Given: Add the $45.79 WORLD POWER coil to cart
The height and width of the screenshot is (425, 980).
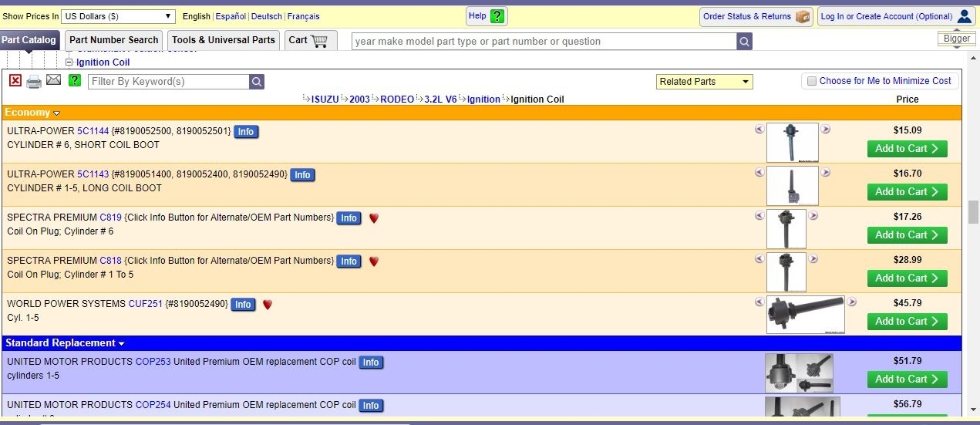Looking at the screenshot, I should 908,322.
